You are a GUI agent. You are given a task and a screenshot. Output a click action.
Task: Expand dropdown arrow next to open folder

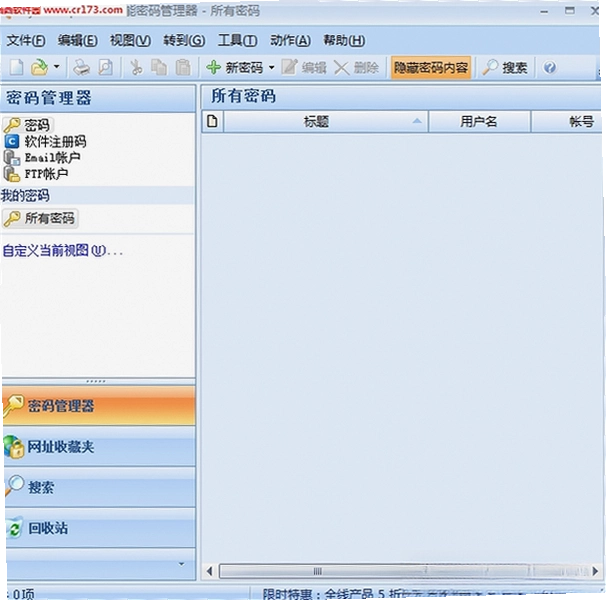click(x=57, y=66)
